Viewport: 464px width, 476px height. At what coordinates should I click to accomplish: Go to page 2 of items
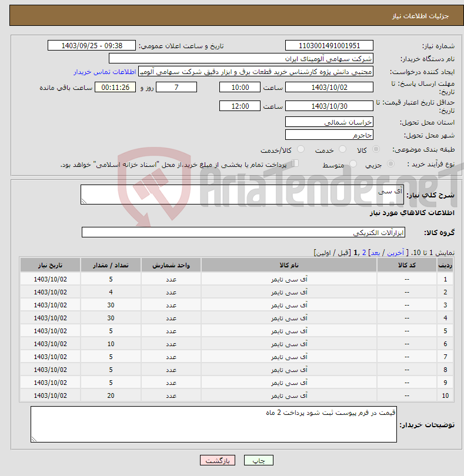[363, 253]
